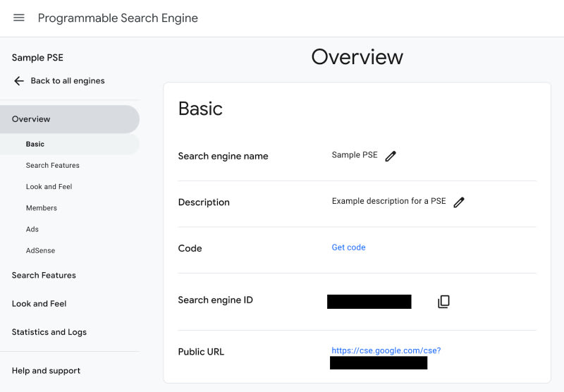Select Overview in the sidebar
The width and height of the screenshot is (564, 392).
point(31,119)
